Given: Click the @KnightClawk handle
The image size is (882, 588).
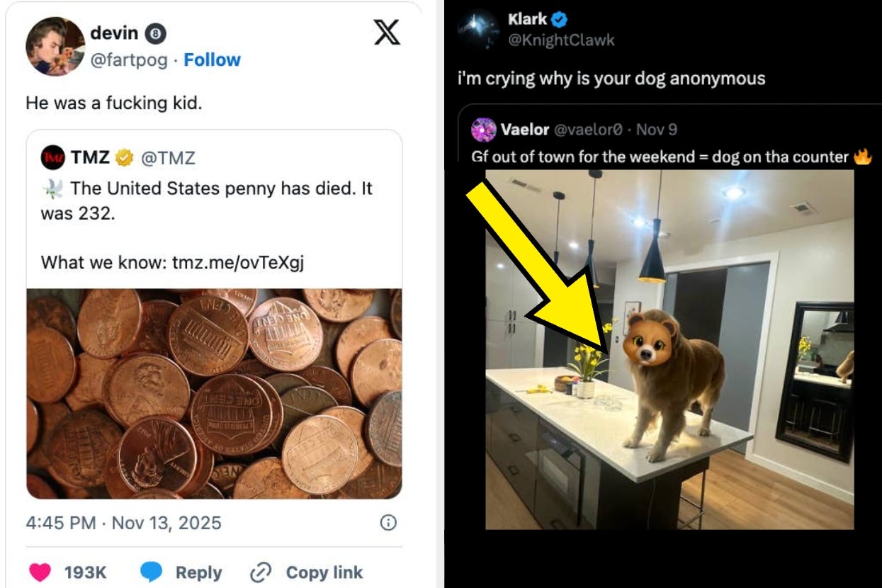Looking at the screenshot, I should [561, 40].
